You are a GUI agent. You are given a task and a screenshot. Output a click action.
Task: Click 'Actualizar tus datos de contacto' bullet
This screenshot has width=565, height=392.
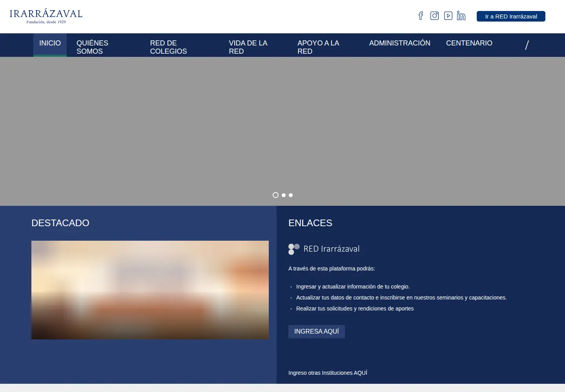pos(401,298)
